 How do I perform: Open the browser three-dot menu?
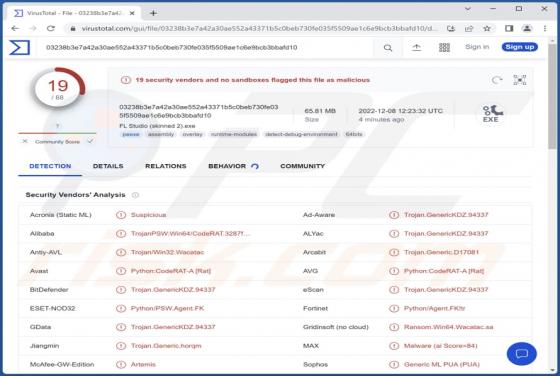click(545, 29)
